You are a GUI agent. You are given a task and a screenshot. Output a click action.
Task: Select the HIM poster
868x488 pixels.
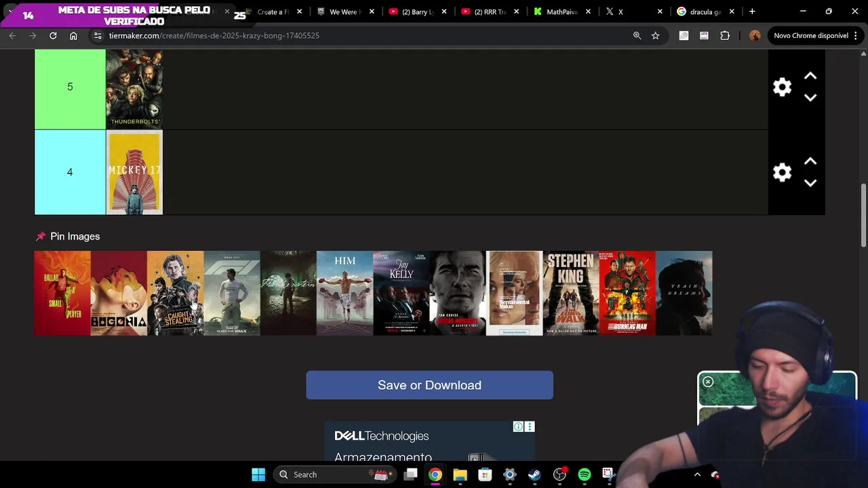[x=344, y=293]
